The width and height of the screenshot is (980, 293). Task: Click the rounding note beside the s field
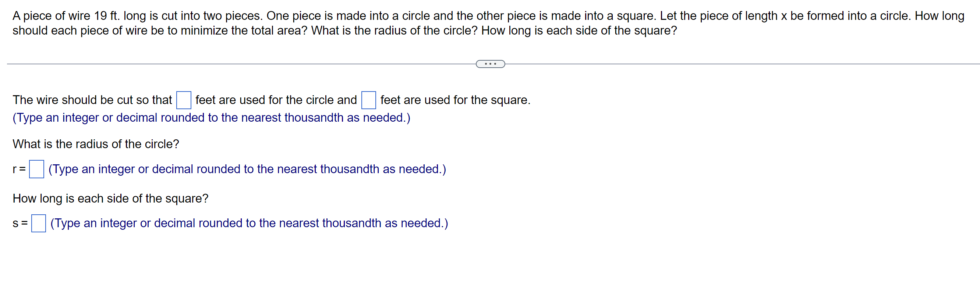pos(248,223)
